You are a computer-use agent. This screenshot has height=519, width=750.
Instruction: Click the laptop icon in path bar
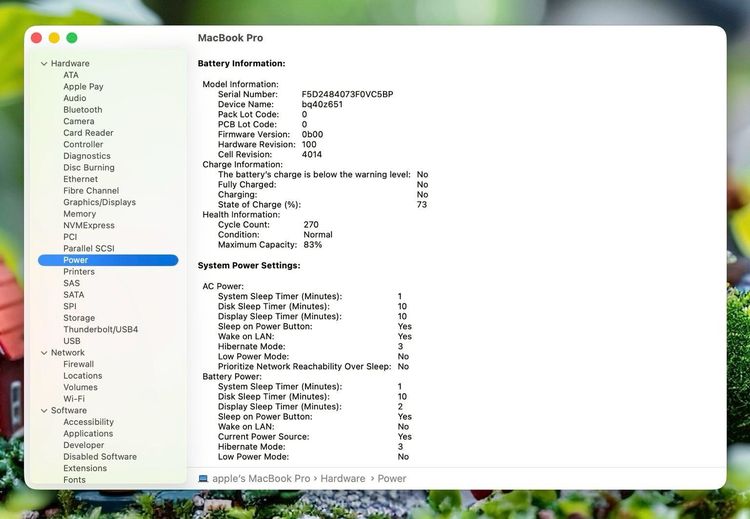203,478
